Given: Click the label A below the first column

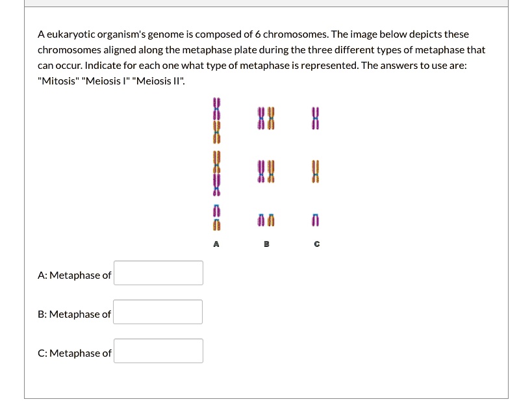Looking at the screenshot, I should (x=216, y=244).
